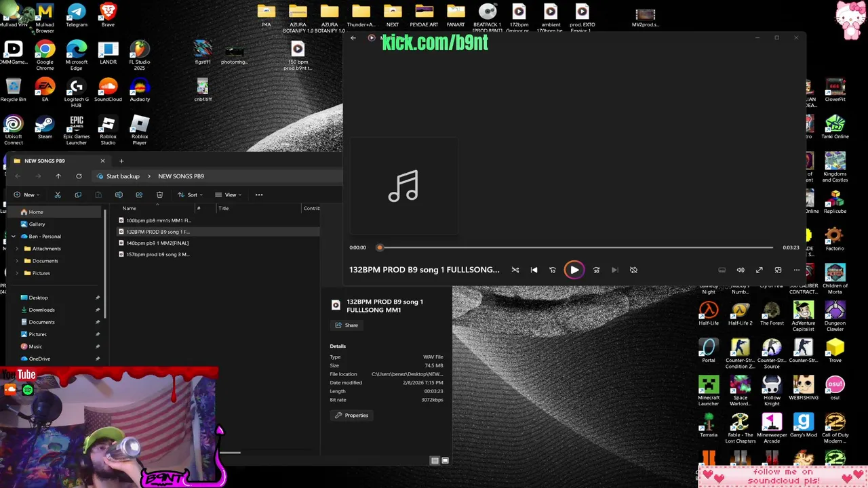This screenshot has width=868, height=488.
Task: Expand the OneDrive Documents folder node
Action: 18,261
